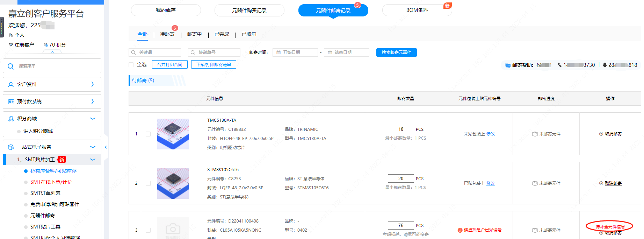Click 取消邮寄 for the TMC5130A-TA item
The height and width of the screenshot is (239, 644).
613,134
